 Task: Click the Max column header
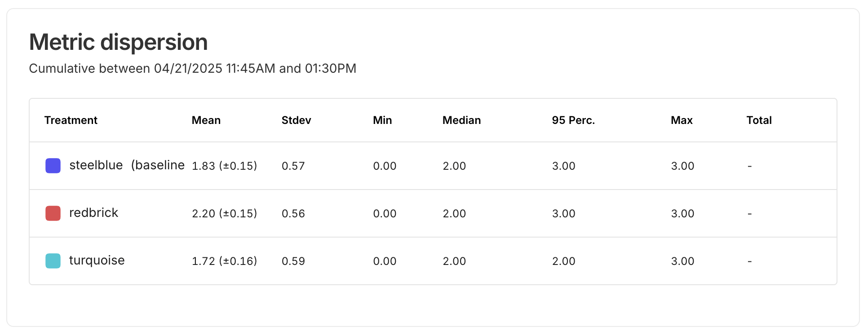pyautogui.click(x=682, y=120)
